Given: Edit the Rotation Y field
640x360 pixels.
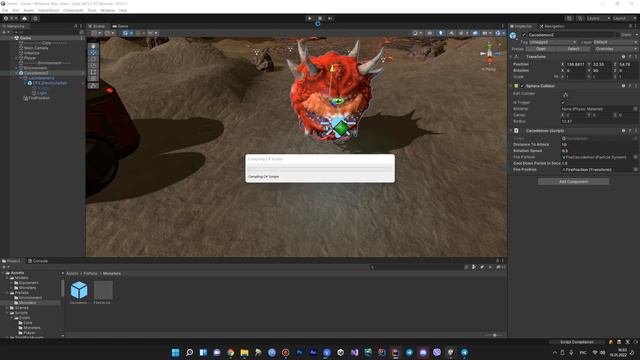Looking at the screenshot, I should (x=602, y=71).
